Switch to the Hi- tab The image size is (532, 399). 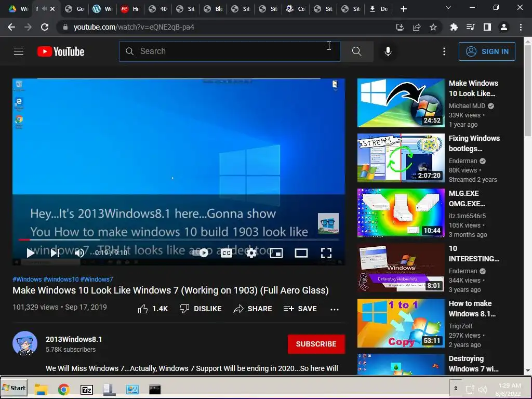pos(130,9)
